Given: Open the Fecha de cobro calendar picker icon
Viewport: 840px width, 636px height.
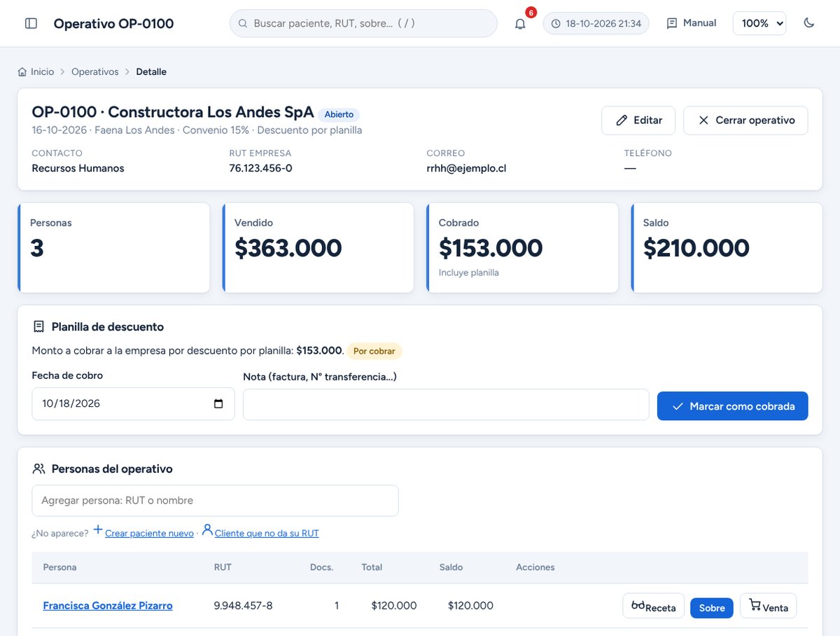Looking at the screenshot, I should pyautogui.click(x=218, y=403).
